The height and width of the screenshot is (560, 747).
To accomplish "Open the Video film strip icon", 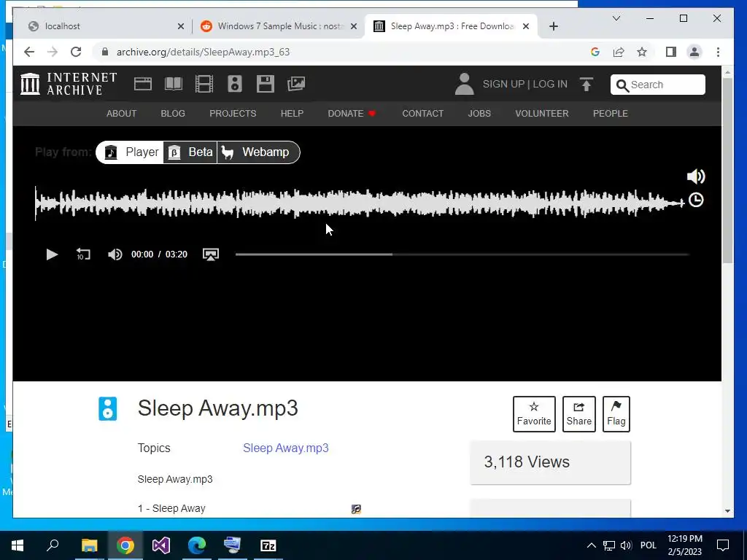I will [204, 84].
